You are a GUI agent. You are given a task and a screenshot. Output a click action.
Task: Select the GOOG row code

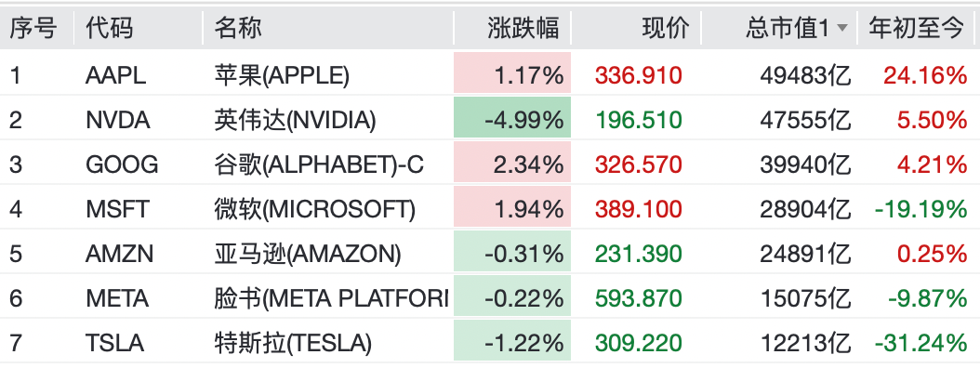(122, 164)
